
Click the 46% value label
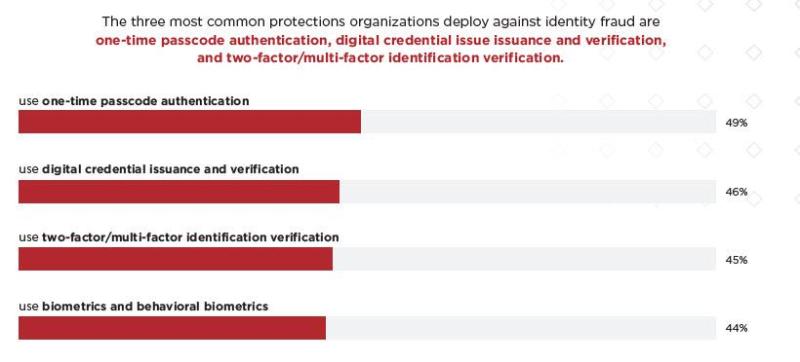coord(736,192)
